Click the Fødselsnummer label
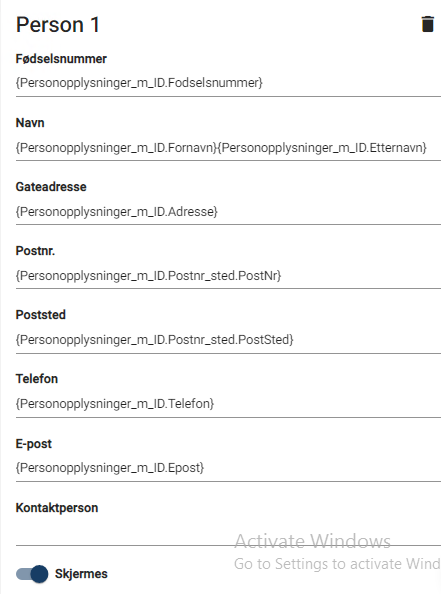This screenshot has width=441, height=594. 61,59
